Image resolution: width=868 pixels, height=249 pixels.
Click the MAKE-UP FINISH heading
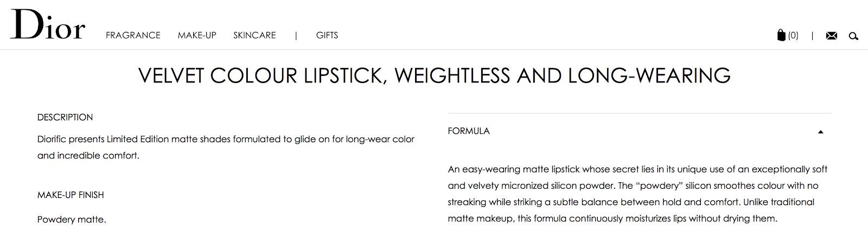71,195
